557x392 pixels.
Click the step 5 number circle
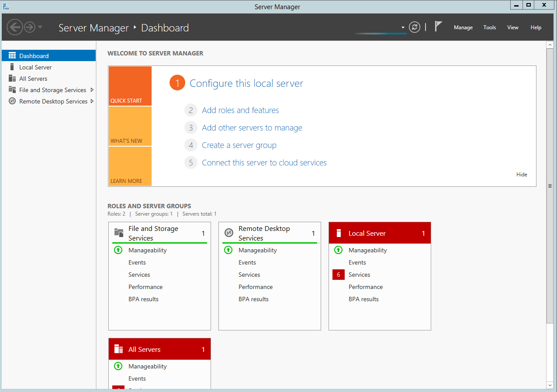(x=191, y=163)
